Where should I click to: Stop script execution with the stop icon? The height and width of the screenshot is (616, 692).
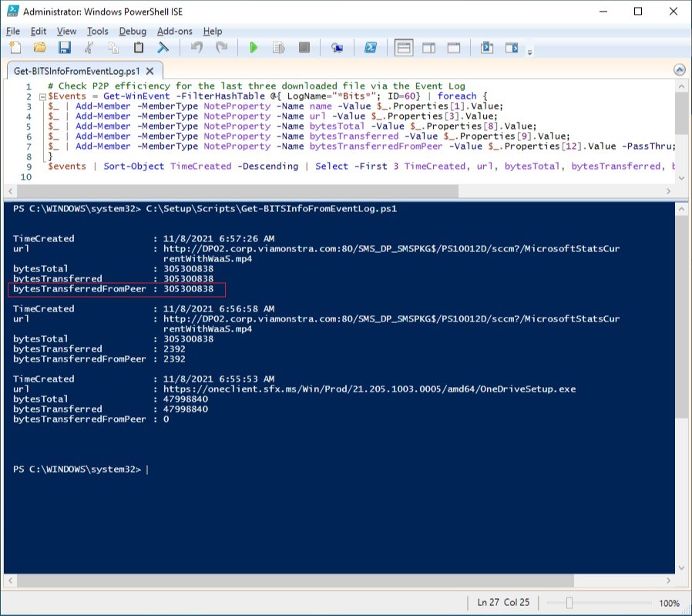pyautogui.click(x=304, y=47)
